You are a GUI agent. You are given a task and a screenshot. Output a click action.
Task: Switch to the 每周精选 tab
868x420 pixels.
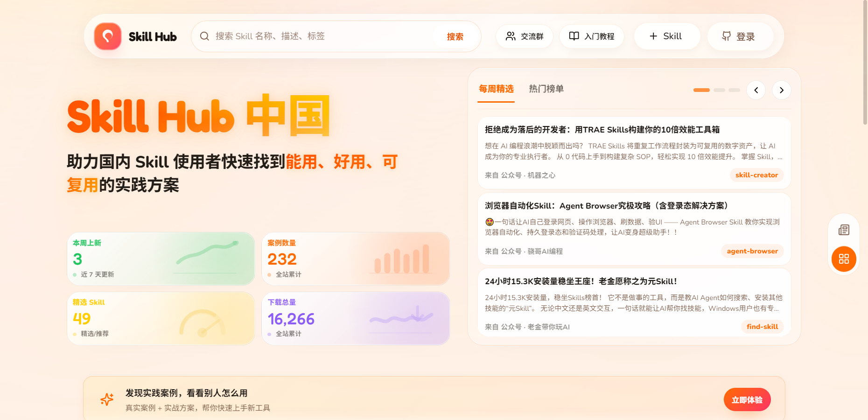[x=496, y=89]
